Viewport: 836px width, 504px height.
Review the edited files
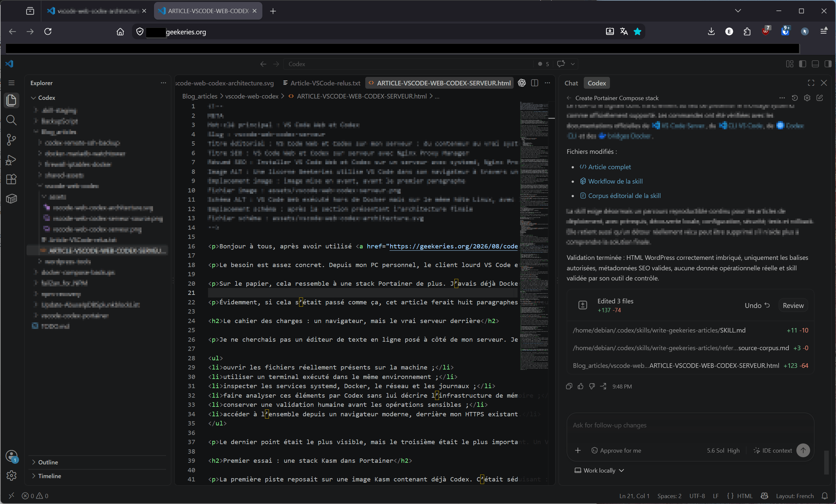pos(793,305)
